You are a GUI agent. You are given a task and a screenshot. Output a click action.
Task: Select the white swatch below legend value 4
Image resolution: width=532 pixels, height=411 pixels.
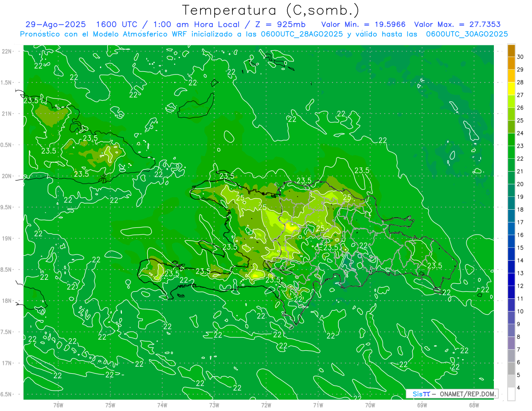[x=511, y=394]
